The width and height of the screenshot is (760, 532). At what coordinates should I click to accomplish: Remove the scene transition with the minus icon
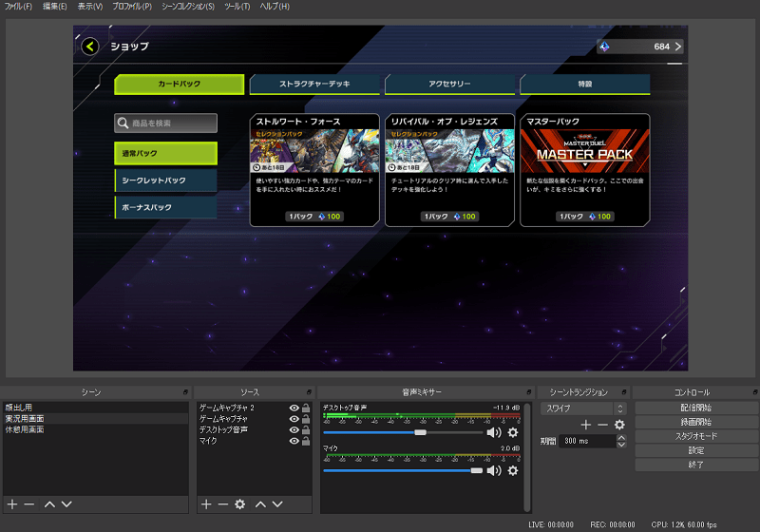coord(602,425)
